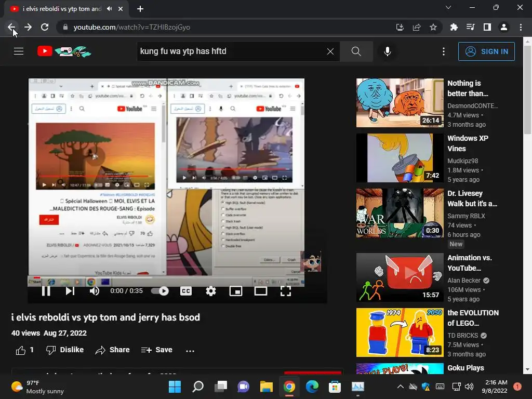Image resolution: width=532 pixels, height=399 pixels.
Task: Click the YouTube search magnifier button
Action: point(356,51)
